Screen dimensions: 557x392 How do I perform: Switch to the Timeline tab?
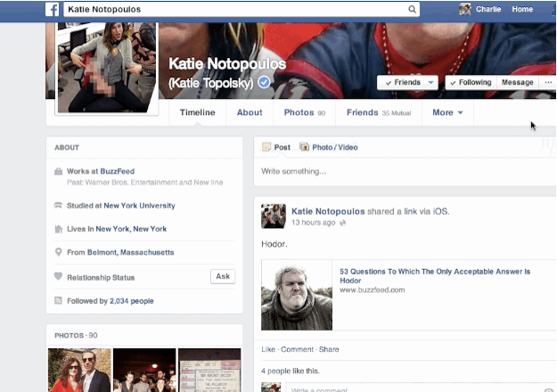(x=198, y=112)
